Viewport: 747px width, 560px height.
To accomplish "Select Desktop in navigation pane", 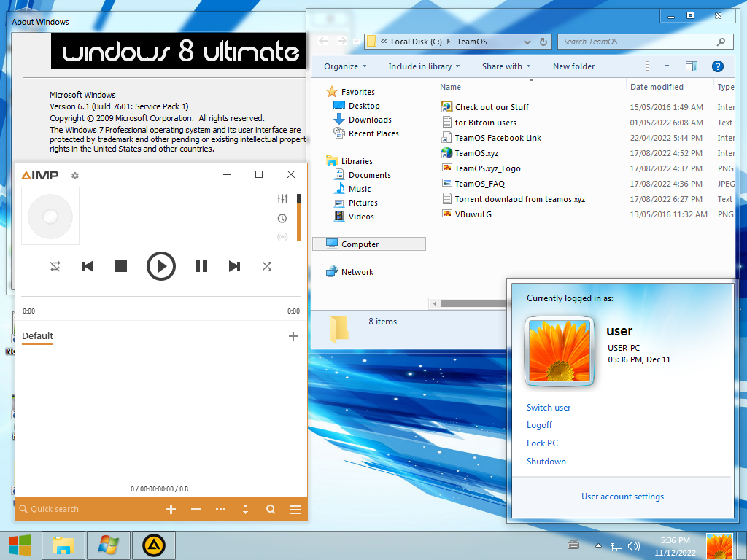I will tap(364, 106).
